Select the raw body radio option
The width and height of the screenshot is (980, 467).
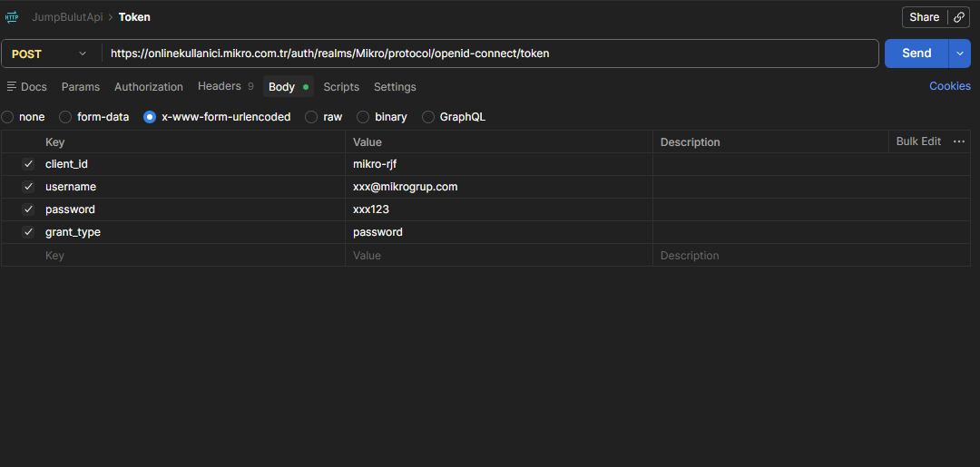[310, 117]
